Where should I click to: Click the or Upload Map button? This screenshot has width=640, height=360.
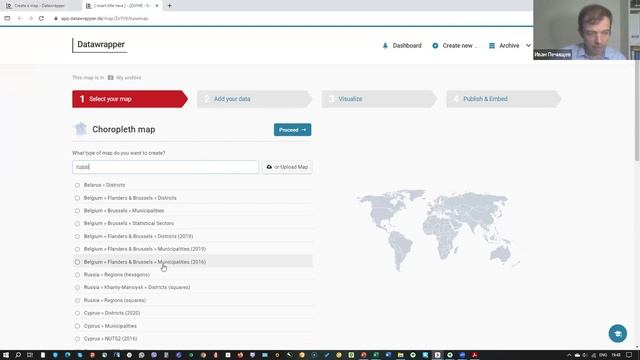coord(287,167)
